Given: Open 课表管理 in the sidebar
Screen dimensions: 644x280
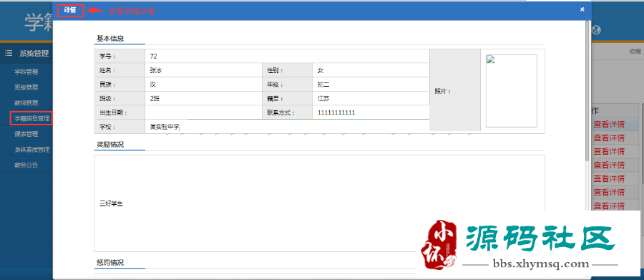Looking at the screenshot, I should pos(26,134).
